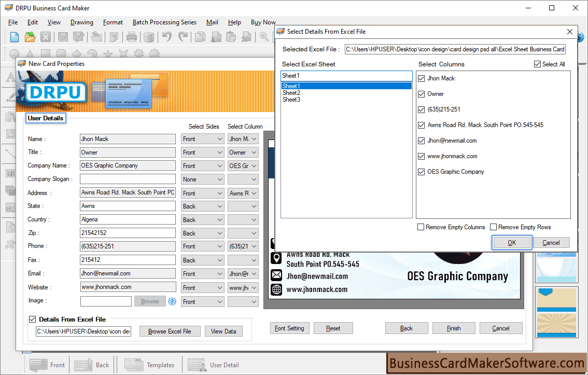The width and height of the screenshot is (588, 375).
Task: Open the Drawing menu
Action: tap(82, 22)
